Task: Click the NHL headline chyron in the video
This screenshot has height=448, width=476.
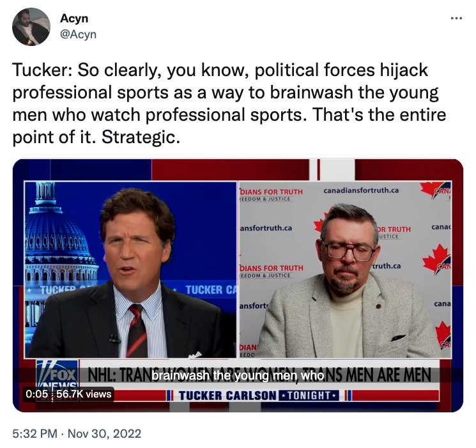Action: 259,375
